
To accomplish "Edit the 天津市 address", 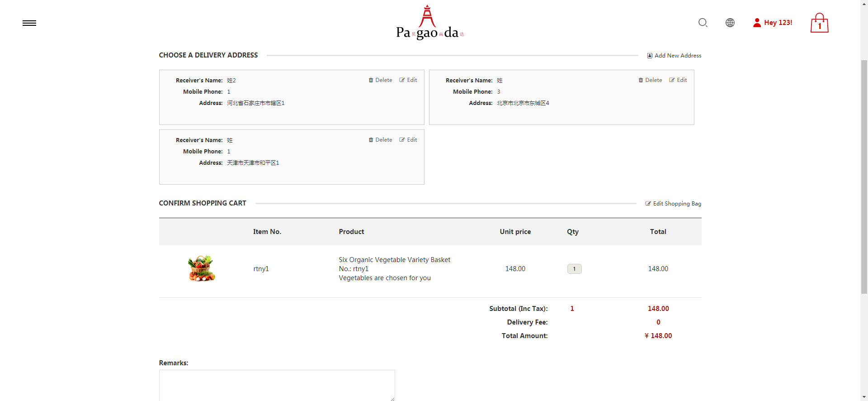I will (x=408, y=140).
